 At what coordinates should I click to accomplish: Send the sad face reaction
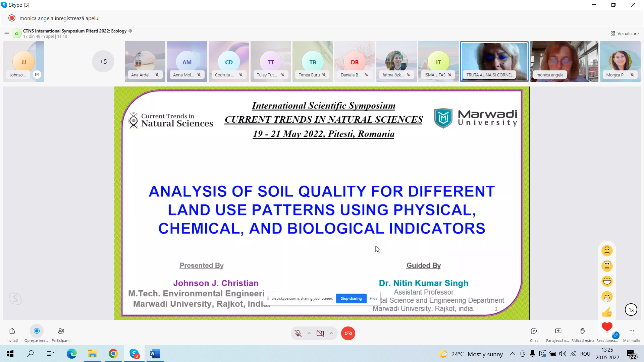pos(607,250)
